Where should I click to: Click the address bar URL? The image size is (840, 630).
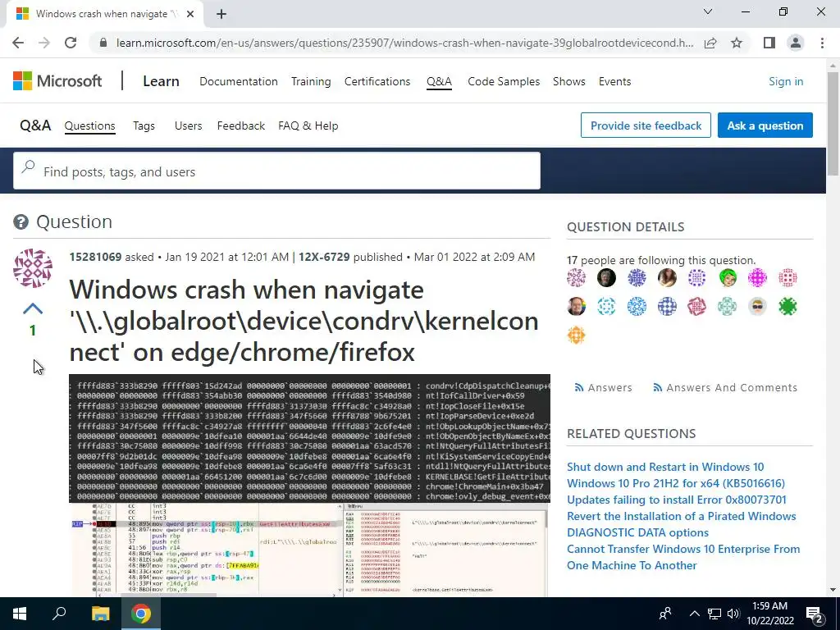pos(404,43)
